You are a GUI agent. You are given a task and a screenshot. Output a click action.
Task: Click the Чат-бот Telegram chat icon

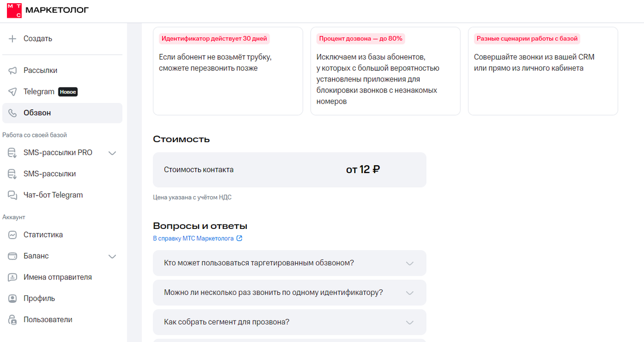click(12, 195)
